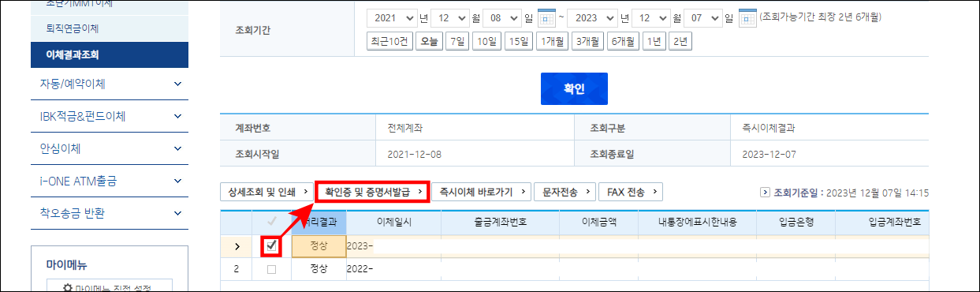Choose the 2년 period button
The image size is (980, 292).
click(x=680, y=42)
